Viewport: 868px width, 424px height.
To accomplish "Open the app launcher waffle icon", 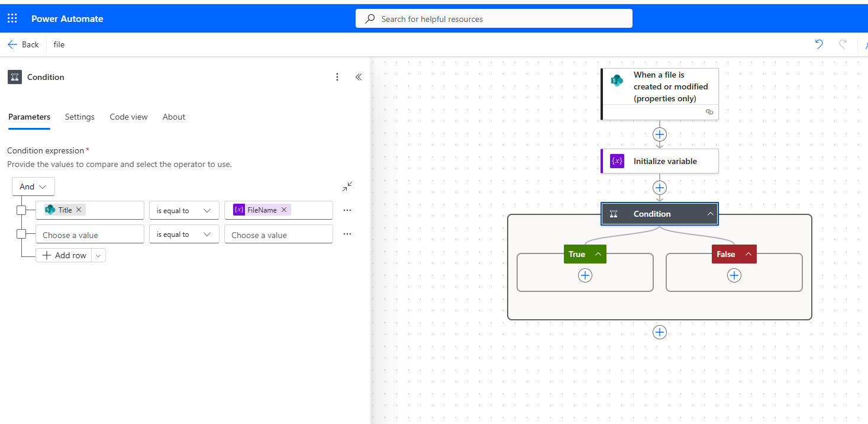I will (x=12, y=18).
